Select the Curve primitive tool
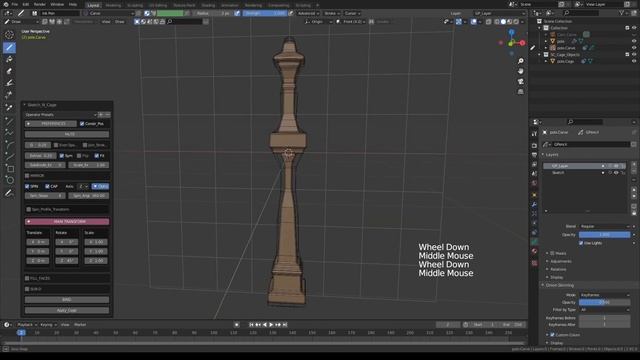Screen dimensions: 640x360 point(9,157)
